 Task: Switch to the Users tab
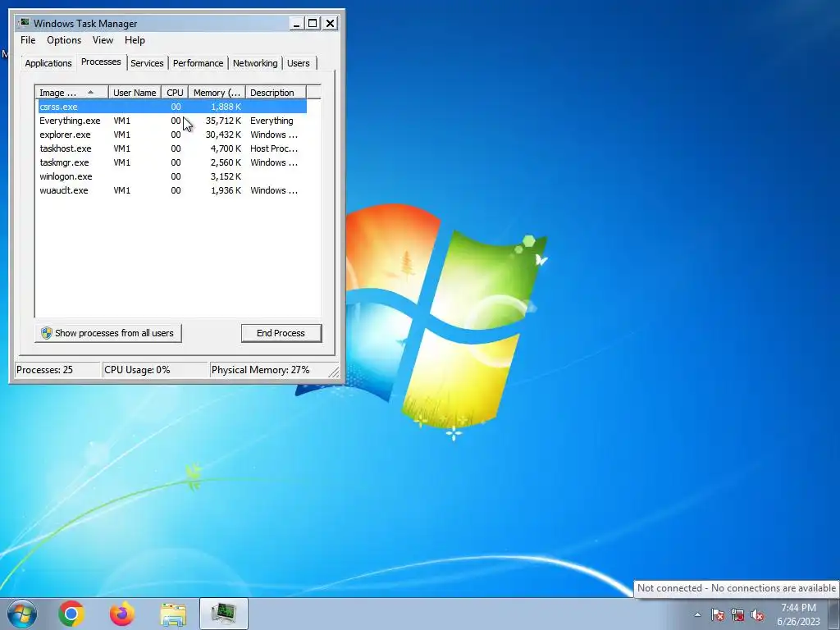pos(299,63)
